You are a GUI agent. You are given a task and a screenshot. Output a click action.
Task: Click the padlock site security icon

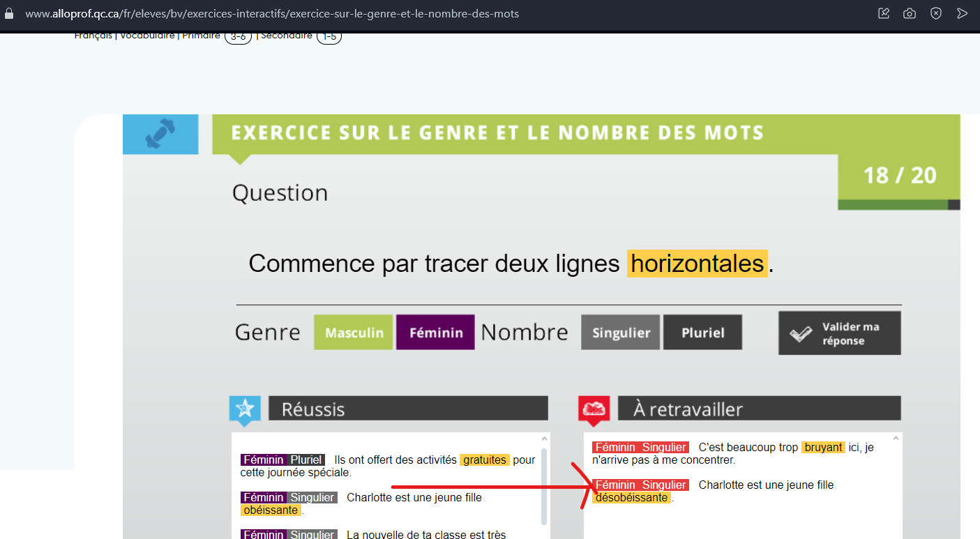tap(9, 13)
